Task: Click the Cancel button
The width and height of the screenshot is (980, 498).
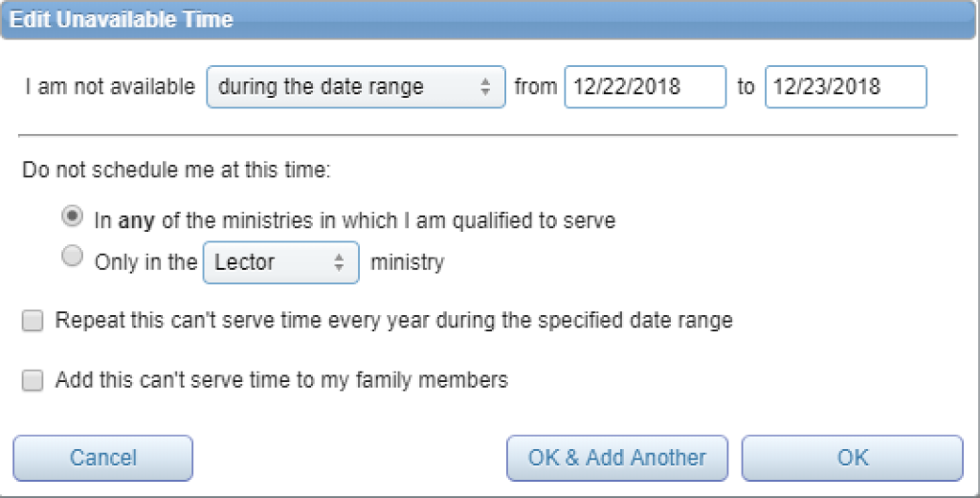Action: [103, 458]
